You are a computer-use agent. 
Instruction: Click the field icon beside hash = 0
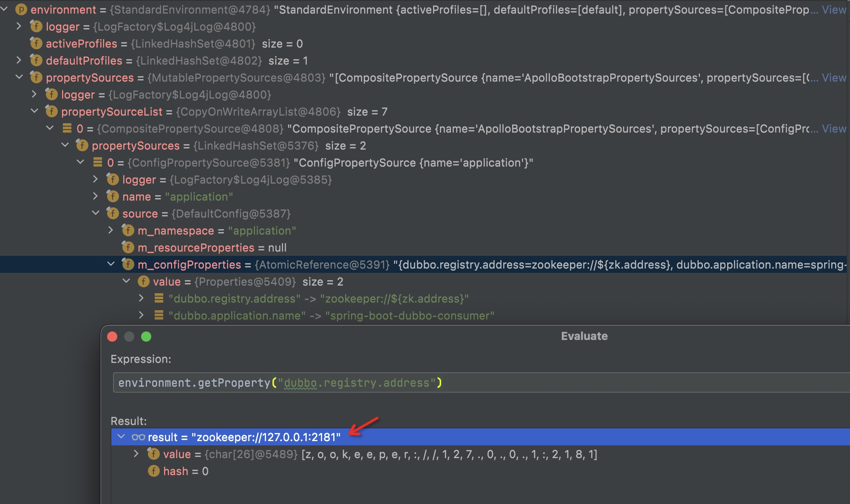pos(153,471)
